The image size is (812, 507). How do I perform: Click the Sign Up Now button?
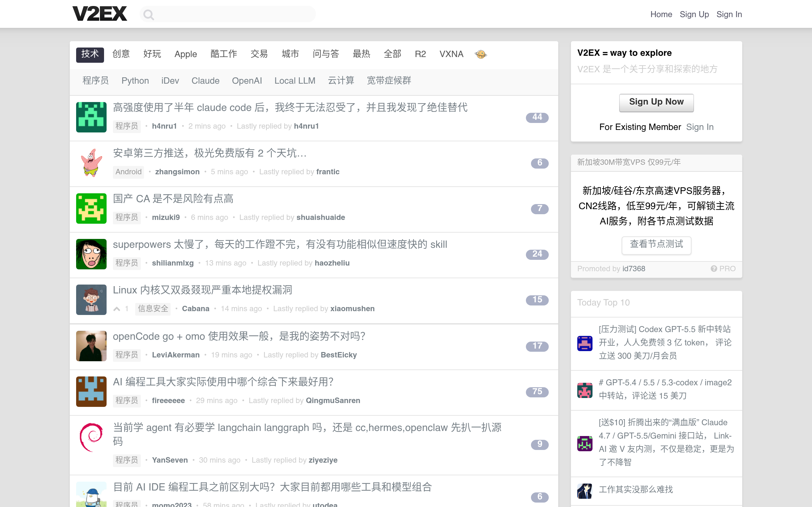click(656, 102)
